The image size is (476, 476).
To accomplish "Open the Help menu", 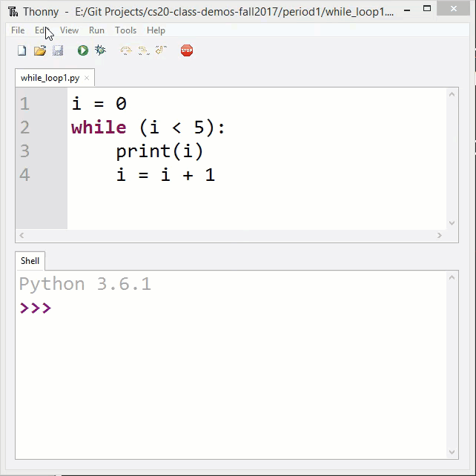I will 156,30.
